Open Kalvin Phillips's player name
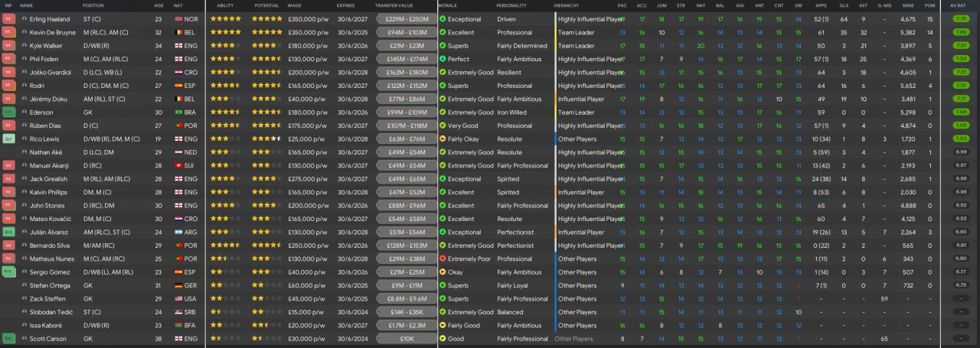The height and width of the screenshot is (348, 980). tap(49, 192)
